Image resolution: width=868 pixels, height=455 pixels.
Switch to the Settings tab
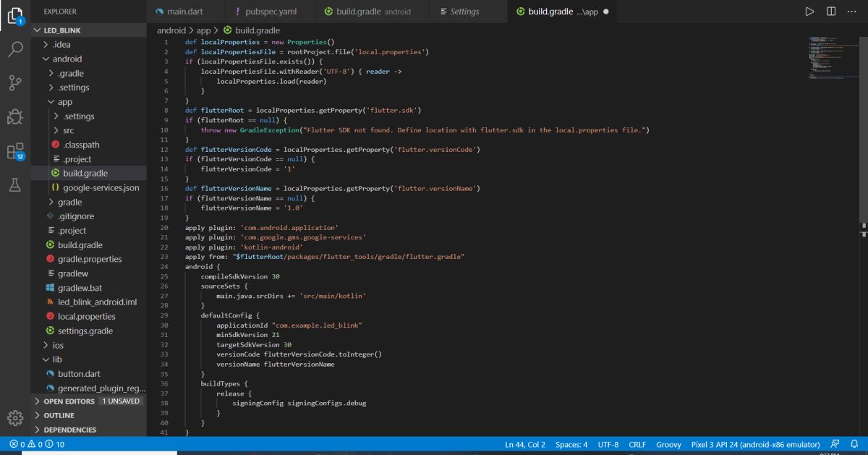[465, 12]
